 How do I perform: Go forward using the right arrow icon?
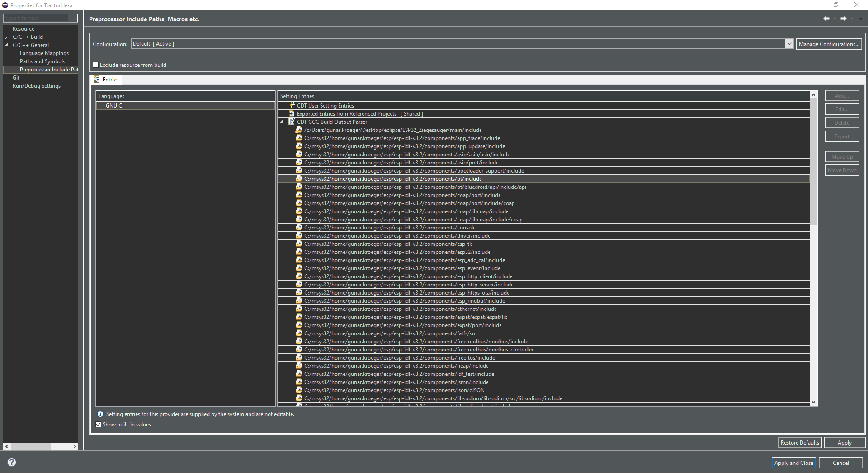click(843, 19)
